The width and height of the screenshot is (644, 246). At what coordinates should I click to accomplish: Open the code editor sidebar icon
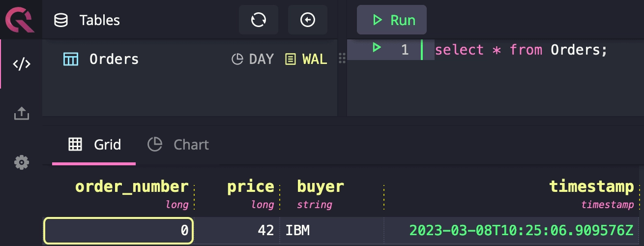pos(21,64)
